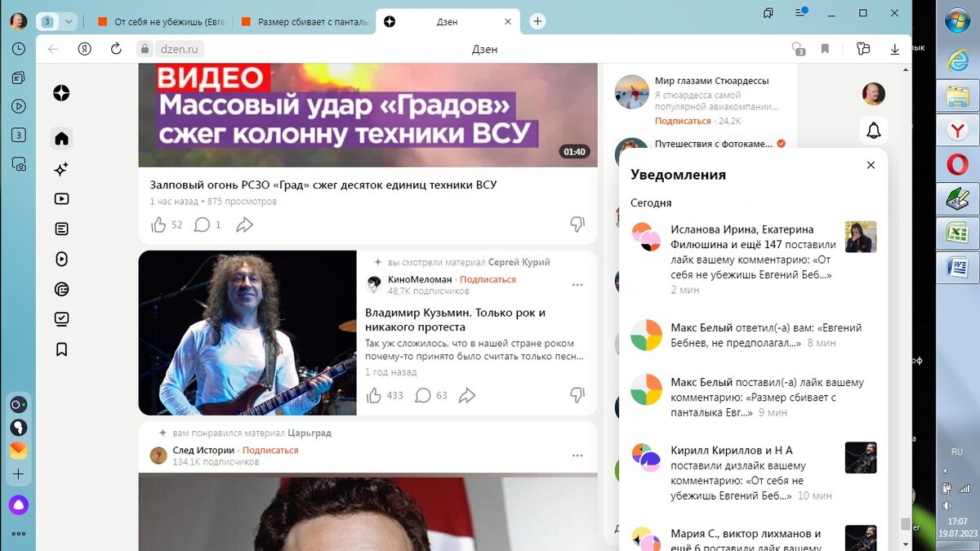Open Макс Белый reply notification

tap(754, 335)
